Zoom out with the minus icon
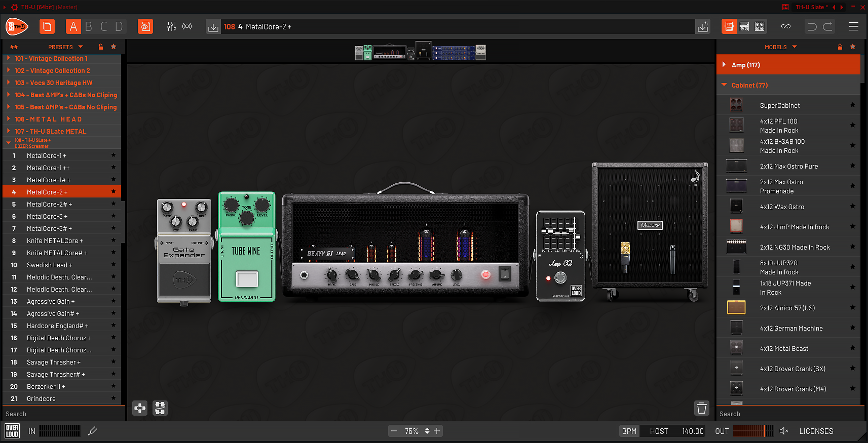868x443 pixels. 394,431
